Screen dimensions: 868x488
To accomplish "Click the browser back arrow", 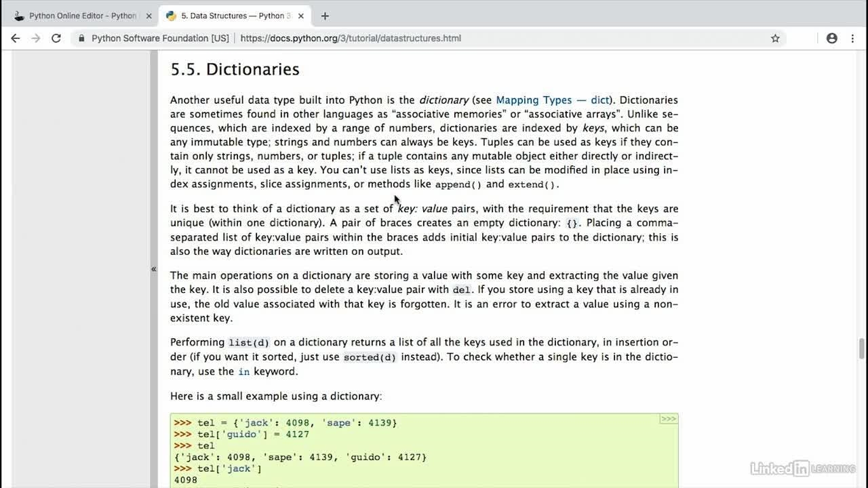I will 15,39.
